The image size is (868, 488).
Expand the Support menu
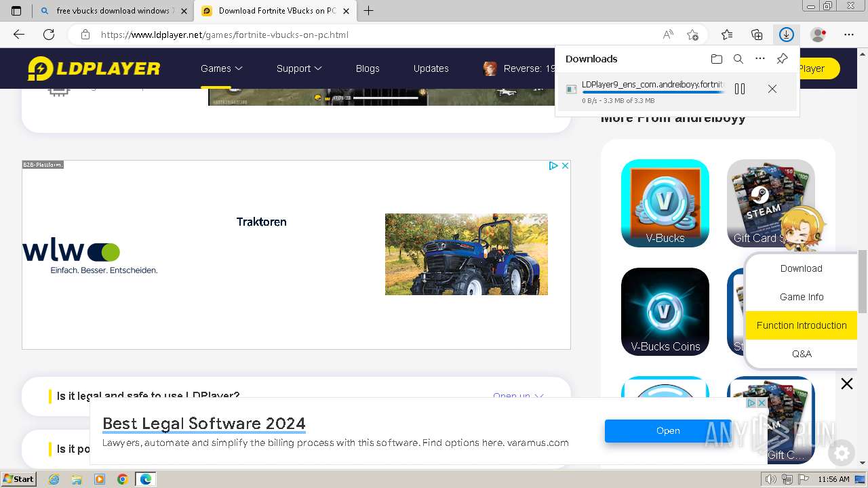pyautogui.click(x=299, y=68)
